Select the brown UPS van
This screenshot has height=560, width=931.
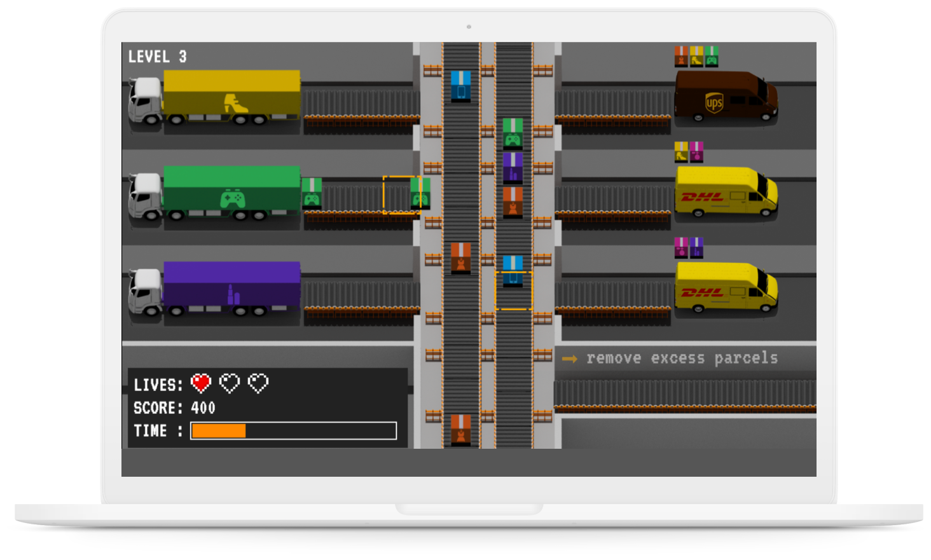pyautogui.click(x=725, y=97)
